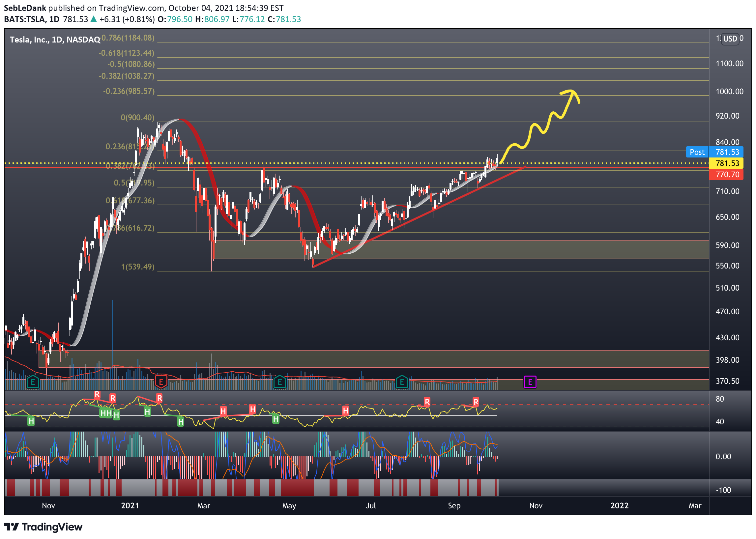Click the Tesla, Inc., 1D, NASDAQ title
The height and width of the screenshot is (539, 756).
55,40
